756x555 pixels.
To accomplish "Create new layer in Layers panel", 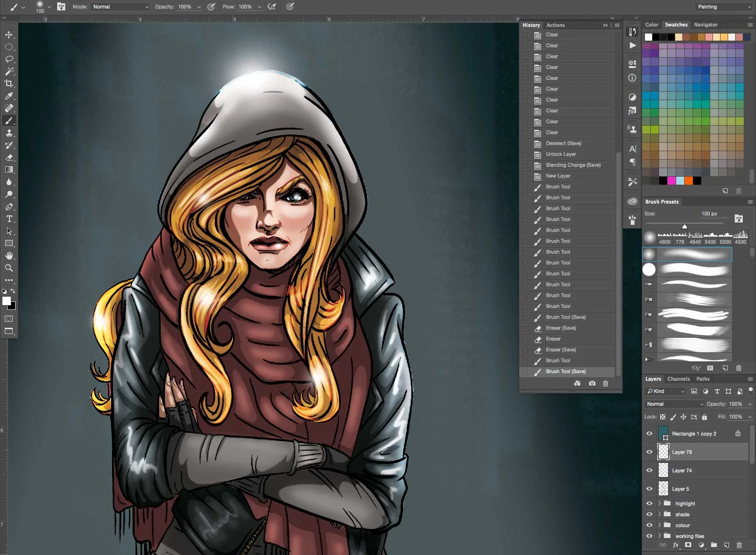I will click(x=727, y=545).
